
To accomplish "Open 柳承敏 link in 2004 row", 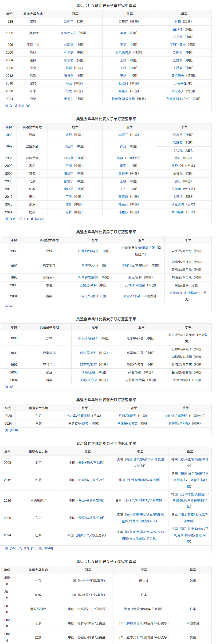I will click(69, 60).
